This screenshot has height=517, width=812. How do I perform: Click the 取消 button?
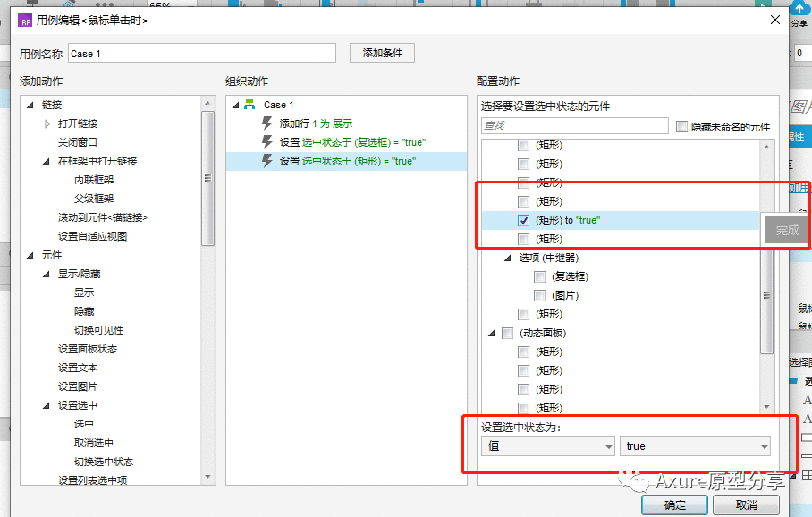pyautogui.click(x=746, y=504)
